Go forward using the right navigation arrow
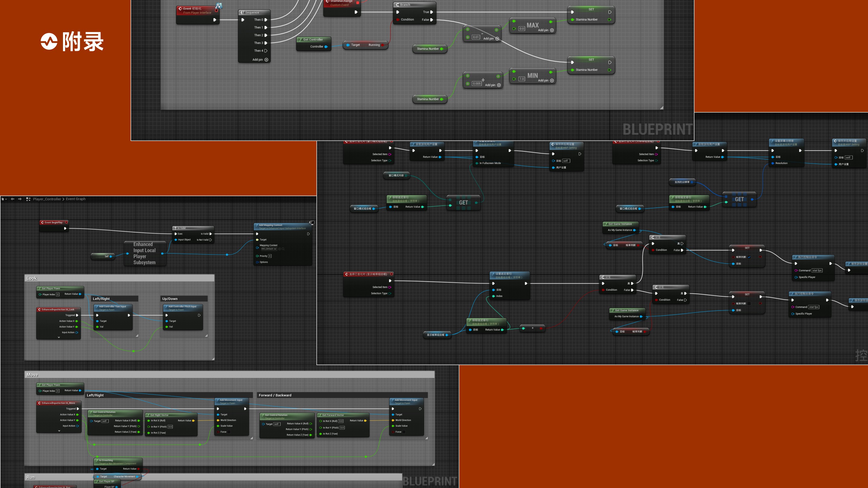The height and width of the screenshot is (488, 868). (x=20, y=199)
